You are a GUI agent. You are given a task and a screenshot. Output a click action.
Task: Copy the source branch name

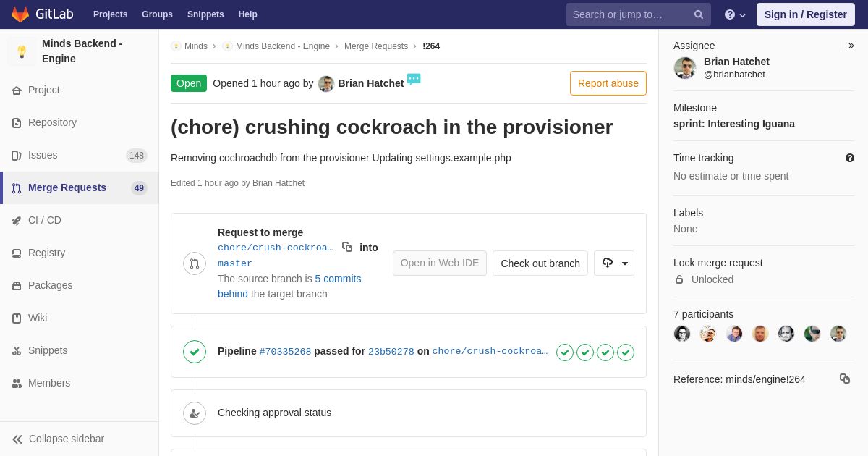[347, 247]
